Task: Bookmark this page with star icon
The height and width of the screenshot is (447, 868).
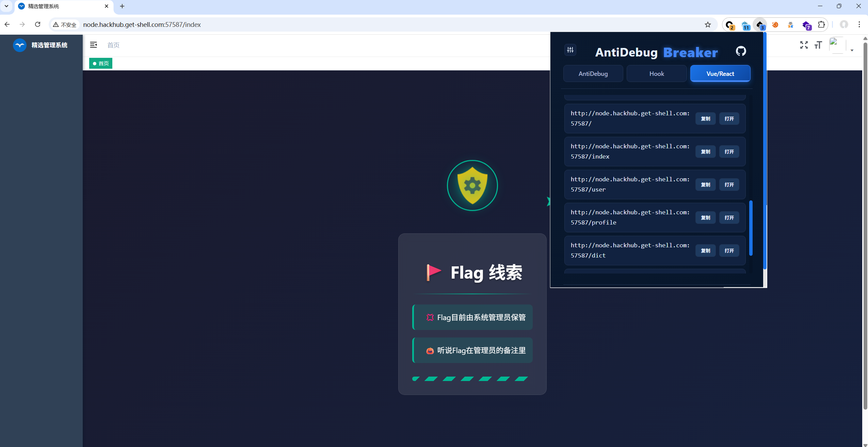Action: (708, 24)
